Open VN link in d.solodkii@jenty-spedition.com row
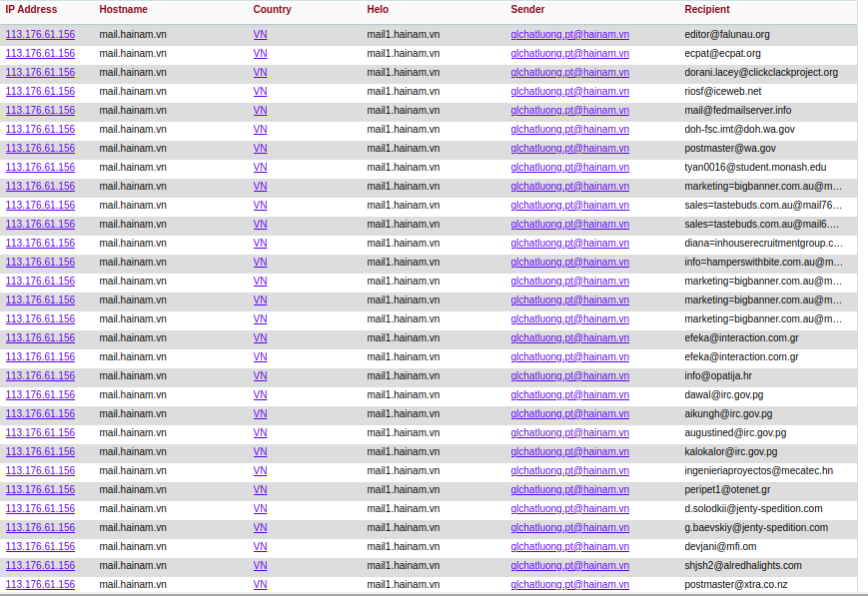 click(x=260, y=508)
